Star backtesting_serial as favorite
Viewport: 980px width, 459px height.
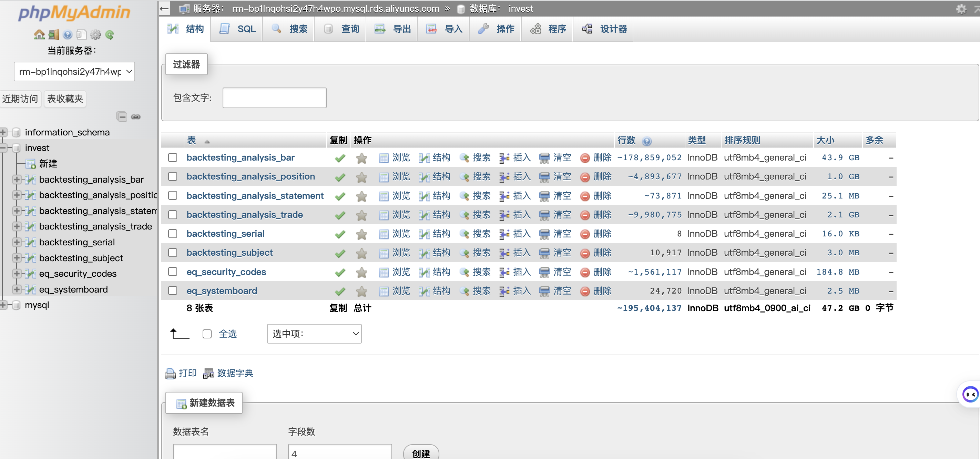[x=361, y=234]
